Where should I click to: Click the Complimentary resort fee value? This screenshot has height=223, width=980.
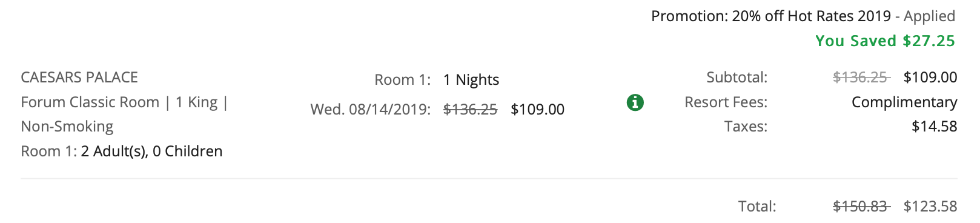click(904, 102)
